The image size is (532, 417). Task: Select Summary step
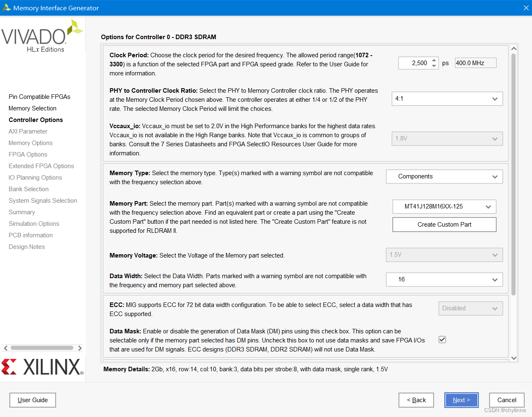pos(22,212)
